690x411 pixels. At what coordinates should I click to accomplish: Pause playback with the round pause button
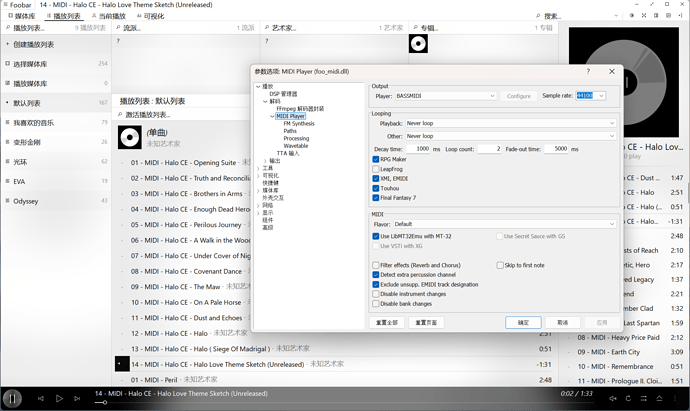pos(12,399)
